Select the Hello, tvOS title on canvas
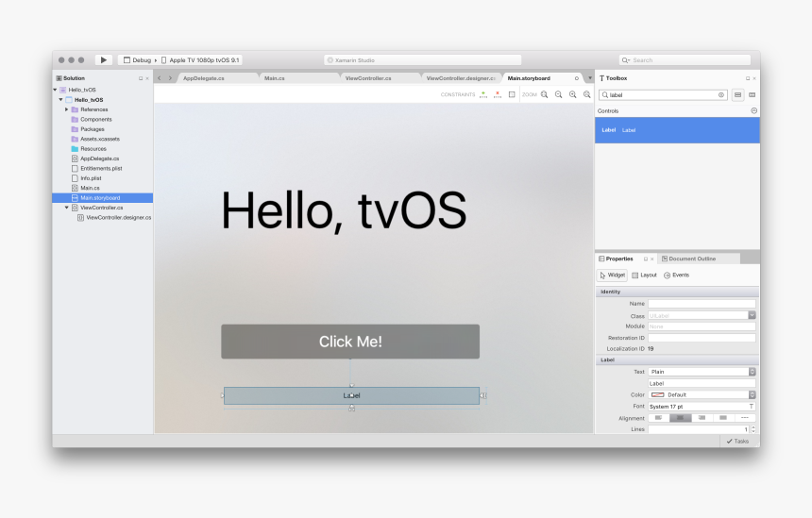This screenshot has width=812, height=518. [x=344, y=210]
